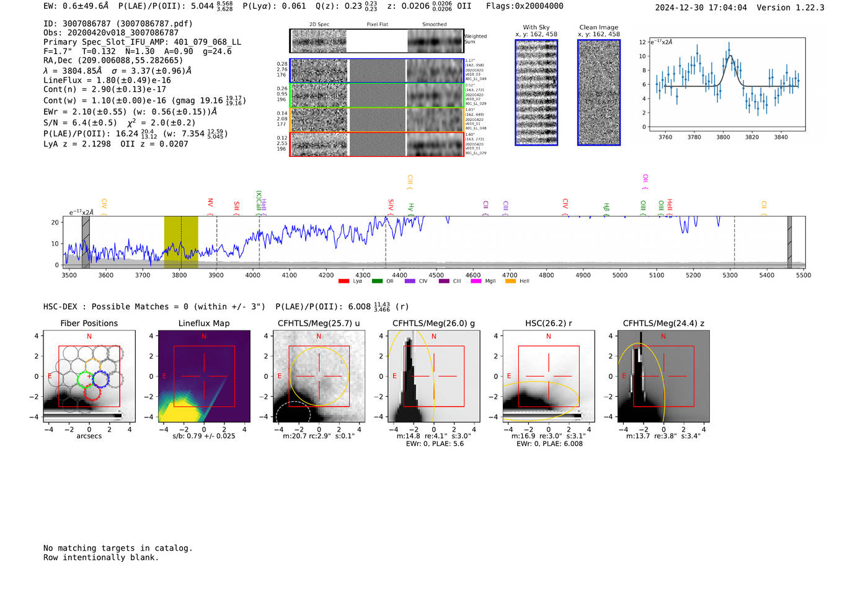Select the red-bordered fiber spectrum row
This screenshot has height=591, width=868.
click(x=377, y=144)
